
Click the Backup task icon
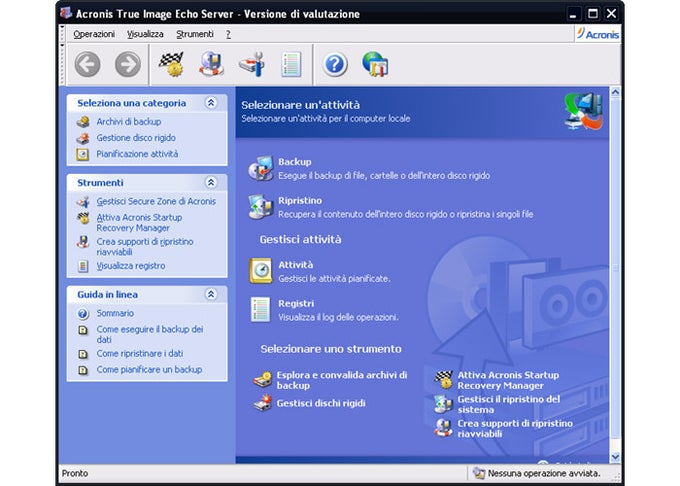(261, 169)
